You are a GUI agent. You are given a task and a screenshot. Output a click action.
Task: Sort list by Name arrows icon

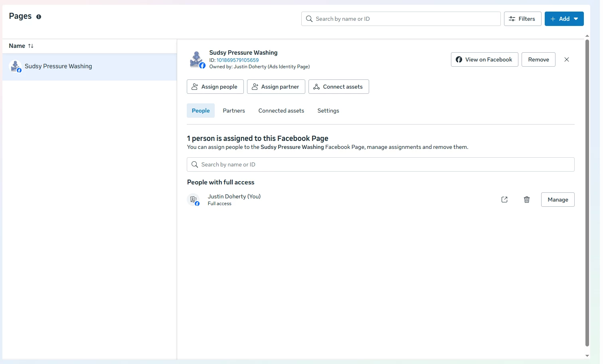coord(31,46)
